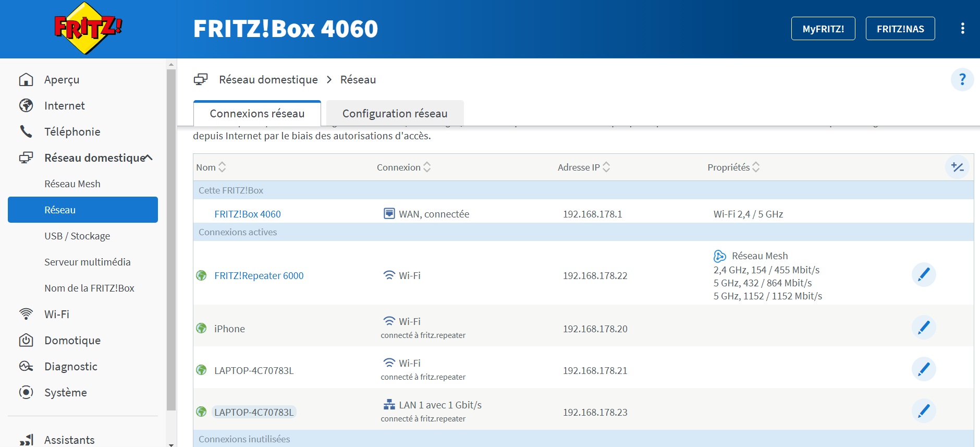Switch to Connexions réseau tab

point(257,113)
